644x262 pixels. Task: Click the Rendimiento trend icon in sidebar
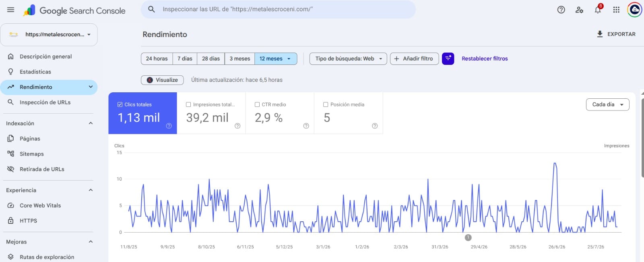click(x=11, y=87)
